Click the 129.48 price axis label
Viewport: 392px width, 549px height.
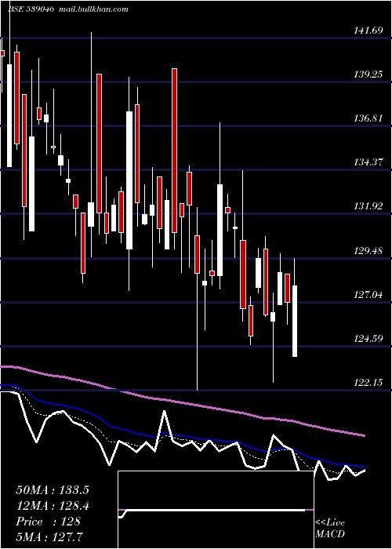[368, 251]
